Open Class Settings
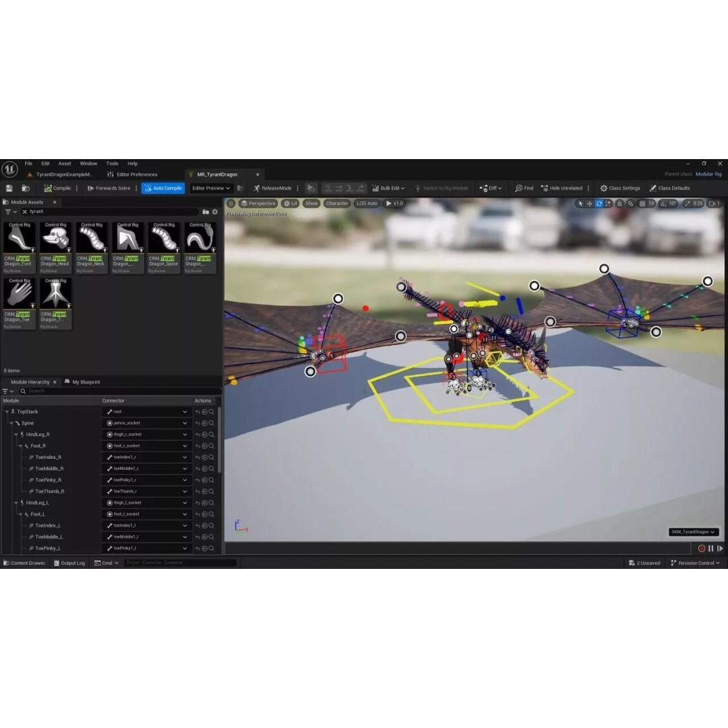 (620, 188)
